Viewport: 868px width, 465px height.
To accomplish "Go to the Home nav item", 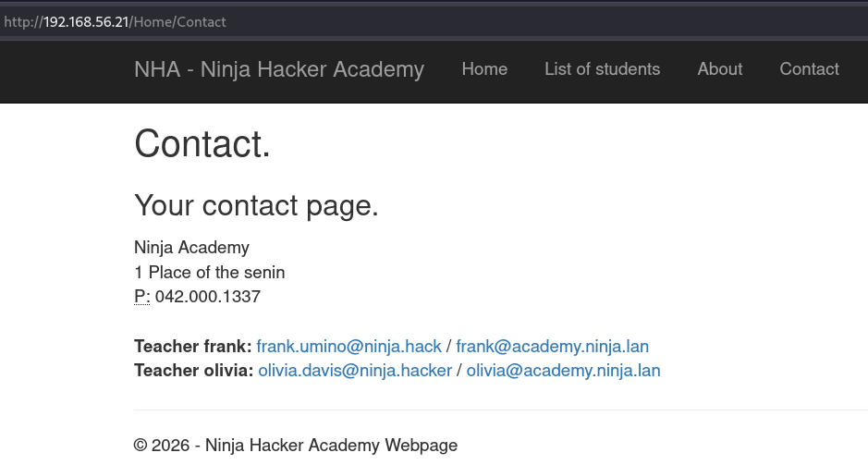I will click(484, 69).
